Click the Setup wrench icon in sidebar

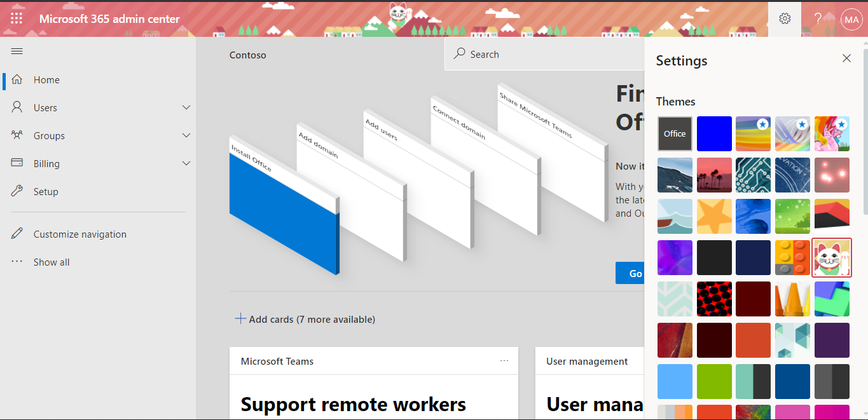coord(17,191)
